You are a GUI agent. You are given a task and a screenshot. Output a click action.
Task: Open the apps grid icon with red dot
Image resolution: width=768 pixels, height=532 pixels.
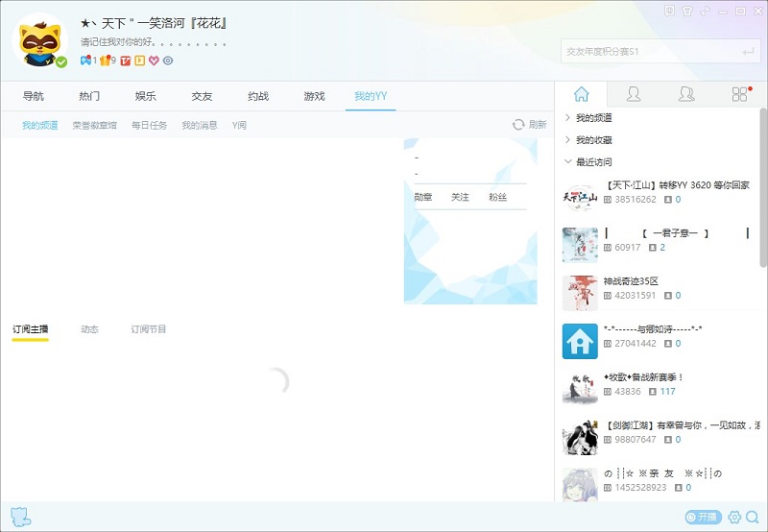point(739,94)
